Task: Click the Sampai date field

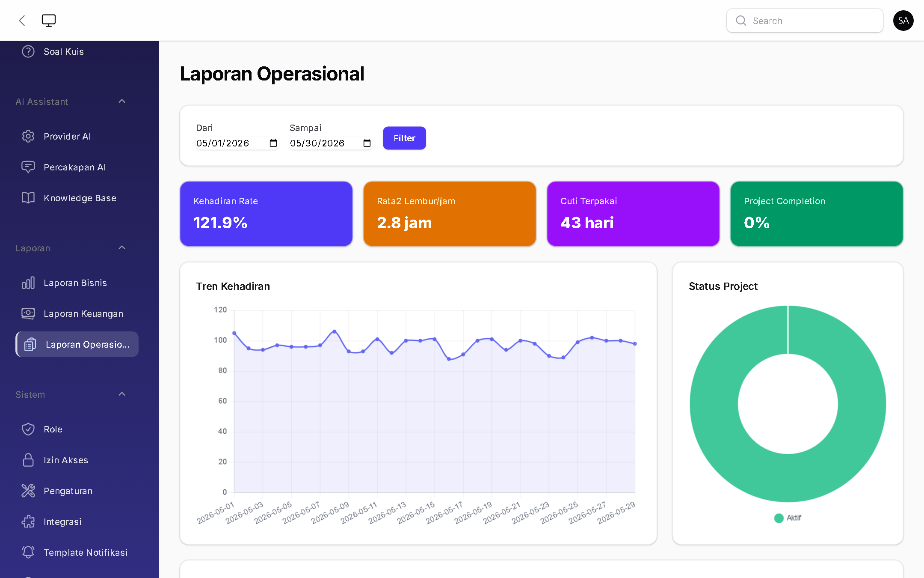Action: pyautogui.click(x=331, y=143)
